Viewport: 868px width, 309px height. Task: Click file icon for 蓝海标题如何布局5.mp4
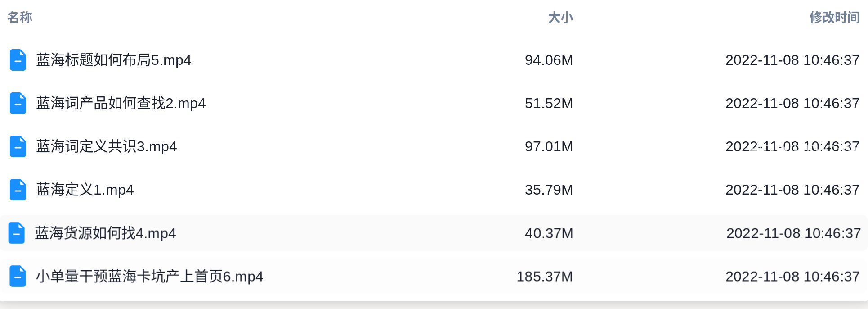tap(18, 60)
